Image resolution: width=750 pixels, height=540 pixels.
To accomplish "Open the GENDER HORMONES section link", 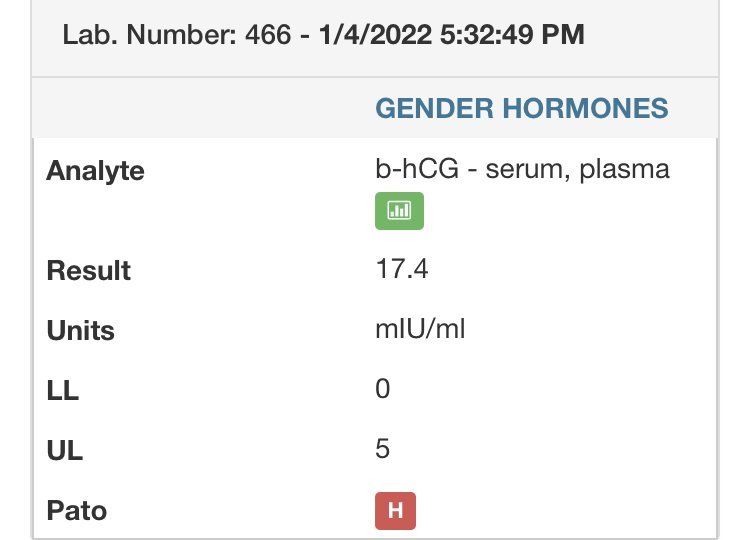I will click(521, 108).
